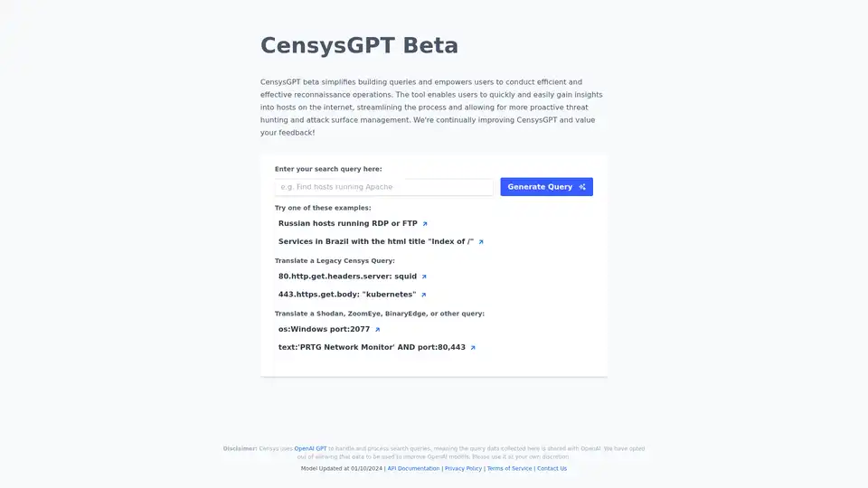Click the sparkle icon on Generate Query
The image size is (868, 488).
pyautogui.click(x=582, y=187)
